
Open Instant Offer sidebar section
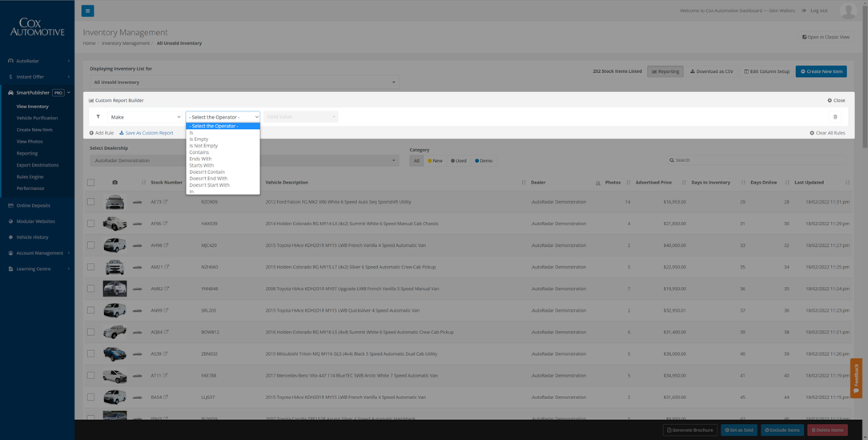point(37,76)
